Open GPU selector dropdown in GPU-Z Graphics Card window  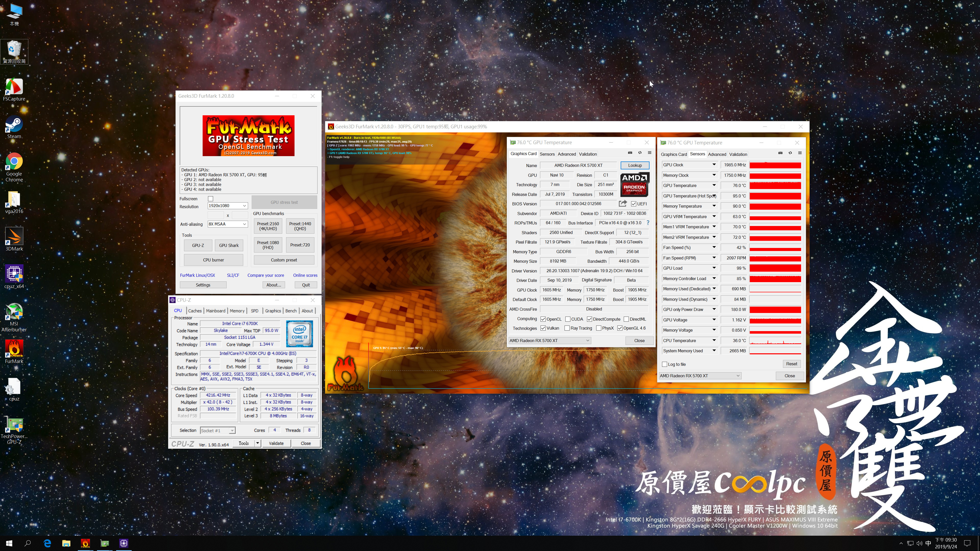549,340
